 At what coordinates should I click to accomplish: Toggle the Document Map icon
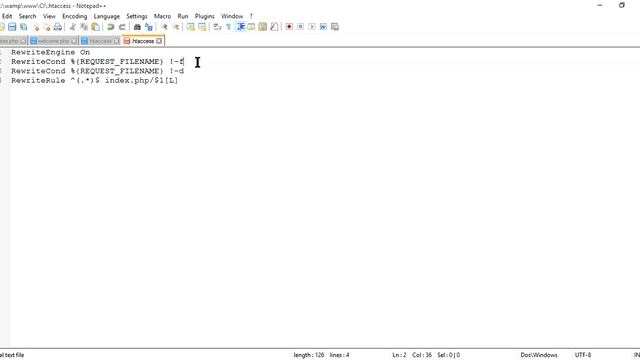pyautogui.click(x=263, y=27)
